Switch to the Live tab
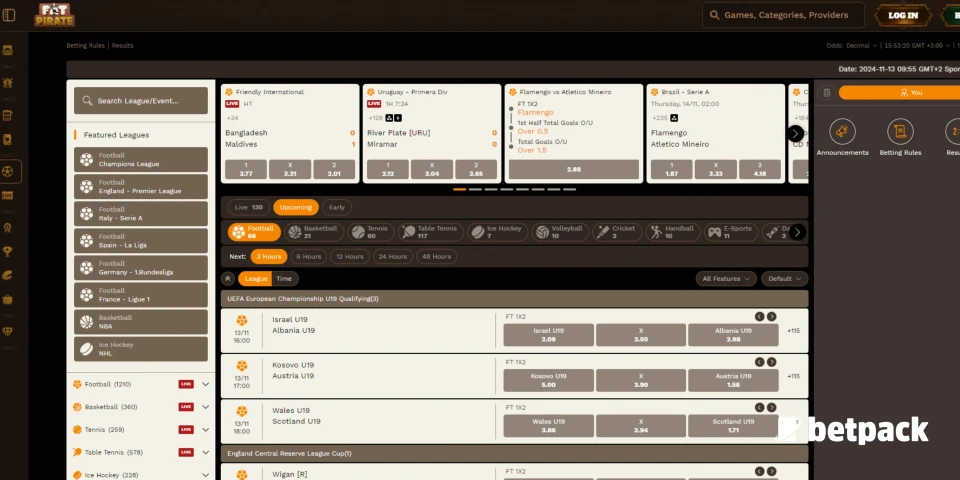Viewport: 960px width, 480px height. point(246,208)
